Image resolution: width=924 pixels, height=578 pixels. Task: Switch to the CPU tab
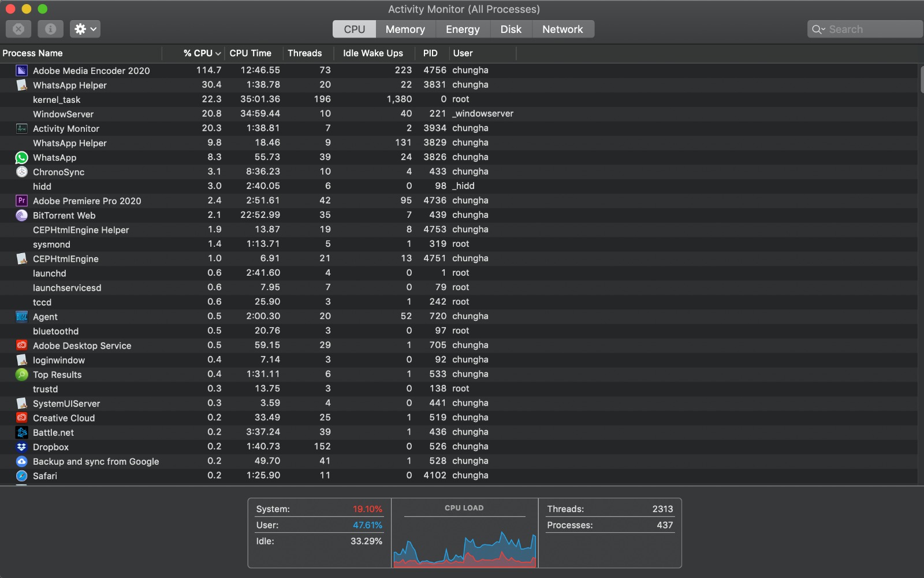pyautogui.click(x=354, y=29)
